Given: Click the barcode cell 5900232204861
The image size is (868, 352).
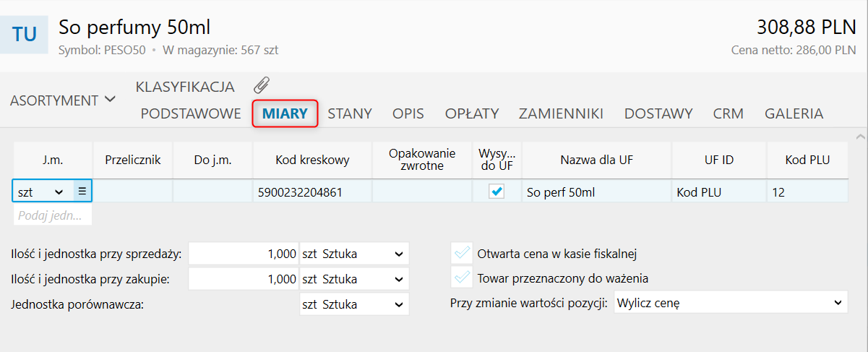Looking at the screenshot, I should click(x=311, y=192).
